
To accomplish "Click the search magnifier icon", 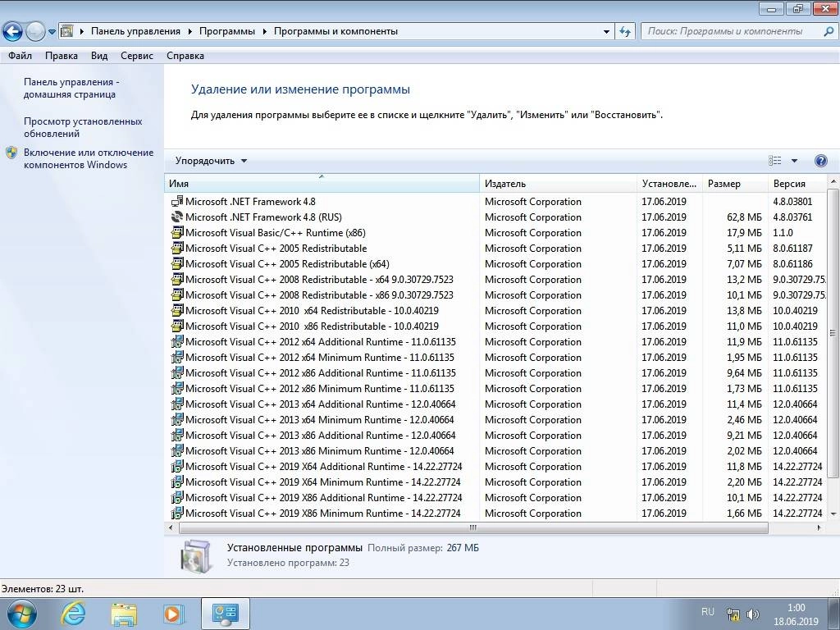I will coord(828,31).
